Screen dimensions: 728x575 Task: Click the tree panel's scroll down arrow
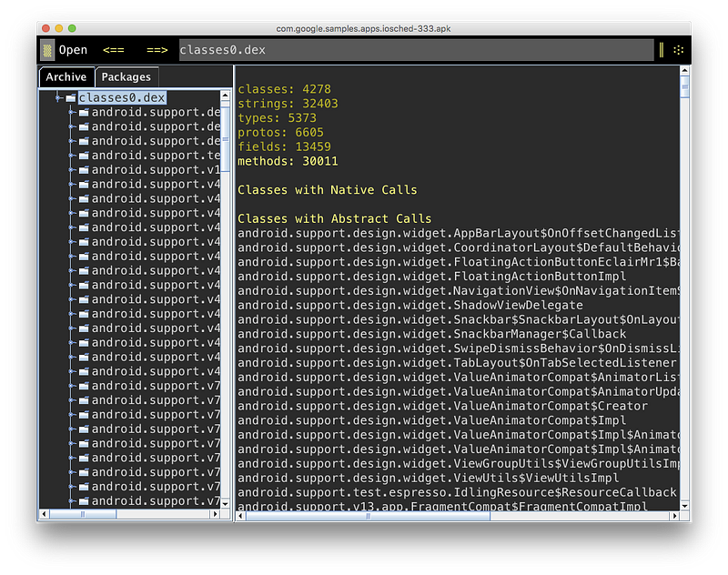pyautogui.click(x=225, y=503)
